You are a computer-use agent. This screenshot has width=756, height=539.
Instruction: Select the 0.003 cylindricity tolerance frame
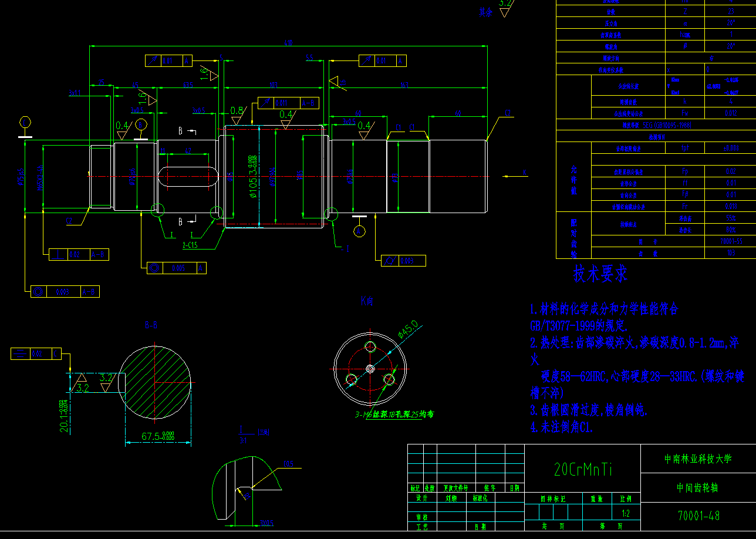403,261
